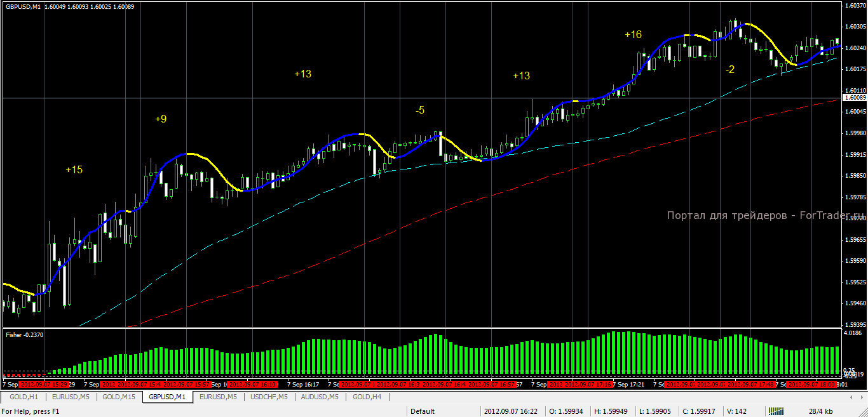
Task: Click the 7 Sep 16:17 time axis label
Action: (x=303, y=384)
